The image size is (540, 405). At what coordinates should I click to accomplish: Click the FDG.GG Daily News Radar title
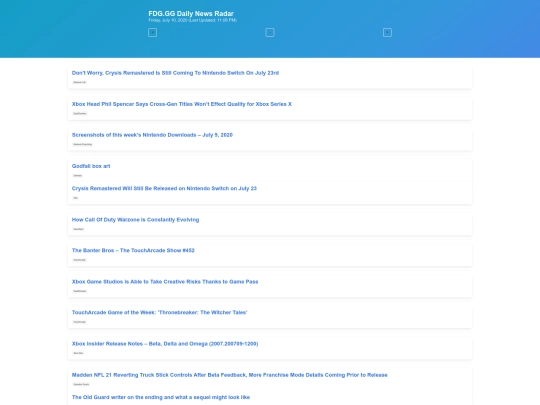191,13
